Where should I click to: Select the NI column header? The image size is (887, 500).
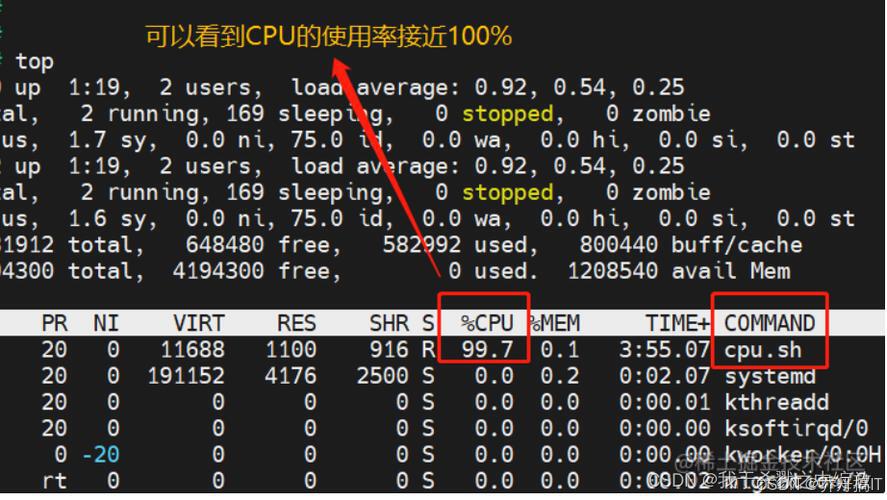click(106, 323)
